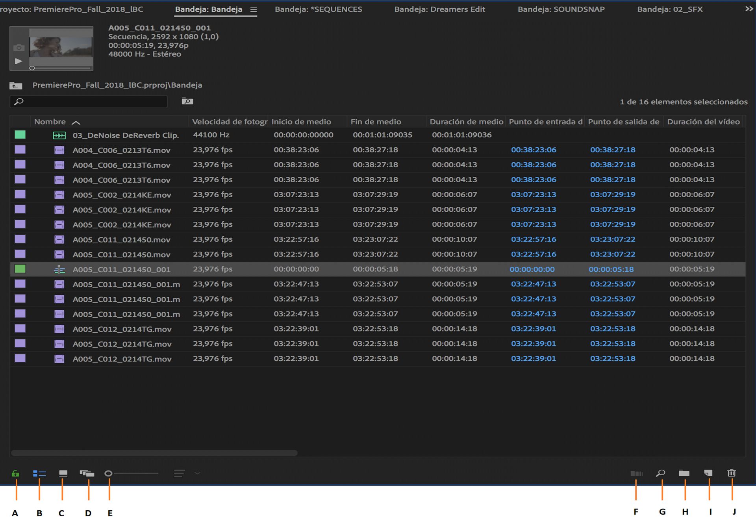Switch to Icon View
The height and width of the screenshot is (532, 756).
pos(63,473)
